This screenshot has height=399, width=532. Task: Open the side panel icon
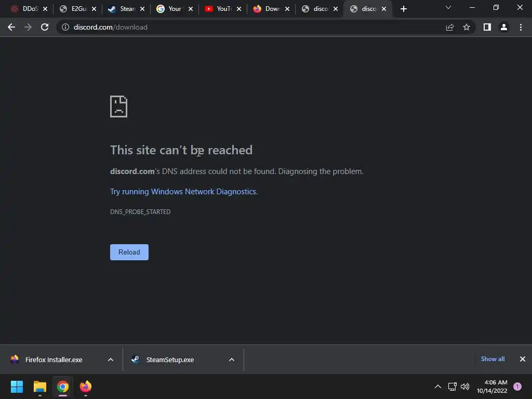tap(487, 27)
